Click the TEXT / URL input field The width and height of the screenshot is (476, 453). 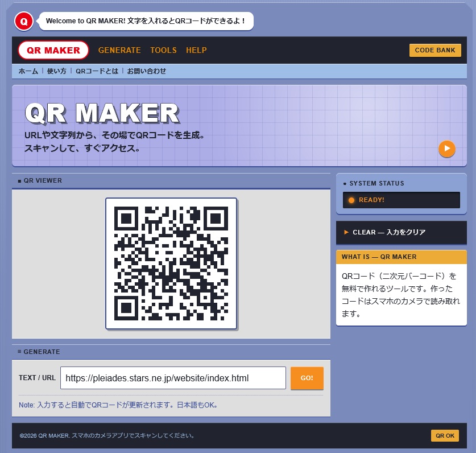(x=173, y=378)
